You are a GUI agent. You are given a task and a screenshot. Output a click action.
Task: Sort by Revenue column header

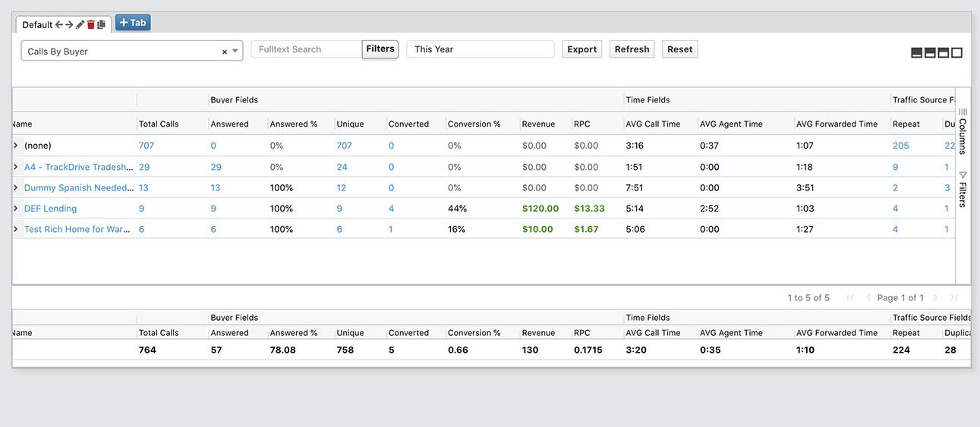(538, 124)
